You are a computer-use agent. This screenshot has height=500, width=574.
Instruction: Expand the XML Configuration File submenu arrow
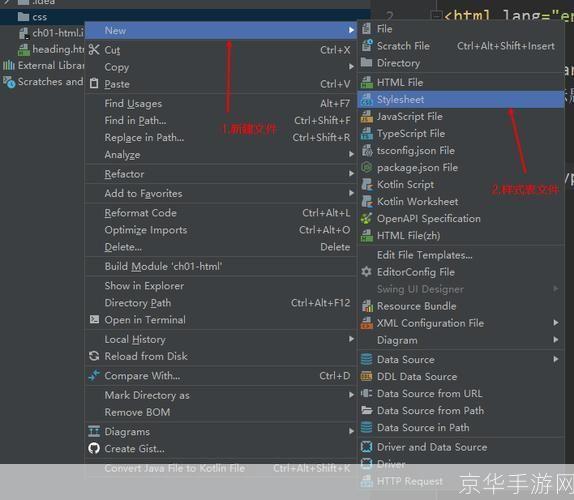tap(556, 322)
